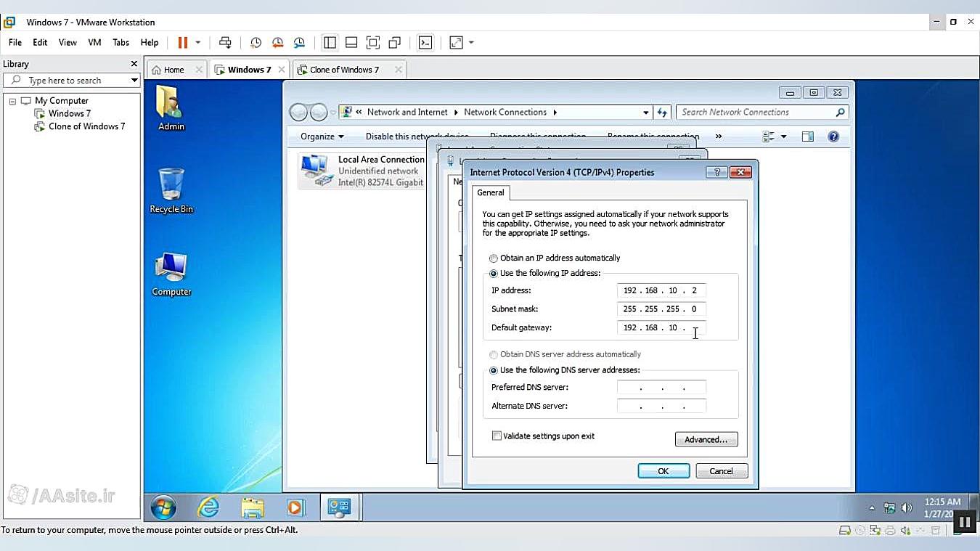The height and width of the screenshot is (551, 980).
Task: Toggle the library sidebar view icon
Action: tap(330, 43)
